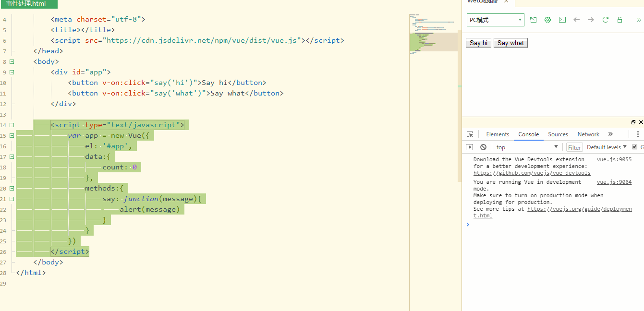Click the browser settings gear icon
The width and height of the screenshot is (644, 311).
[547, 20]
